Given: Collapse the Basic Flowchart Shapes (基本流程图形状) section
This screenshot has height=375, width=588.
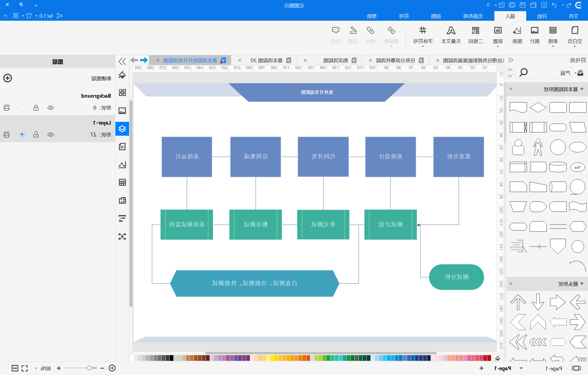Looking at the screenshot, I should pos(582,89).
